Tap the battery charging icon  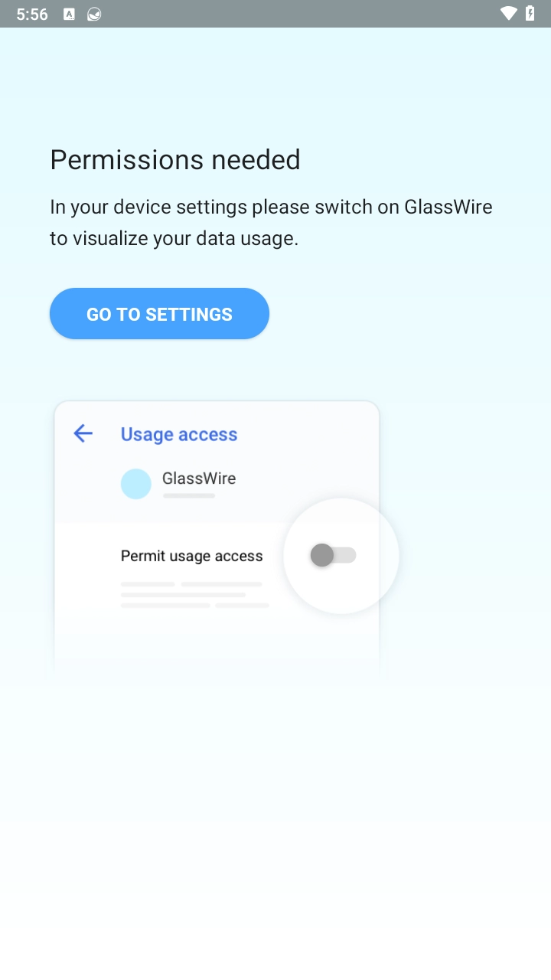530,14
